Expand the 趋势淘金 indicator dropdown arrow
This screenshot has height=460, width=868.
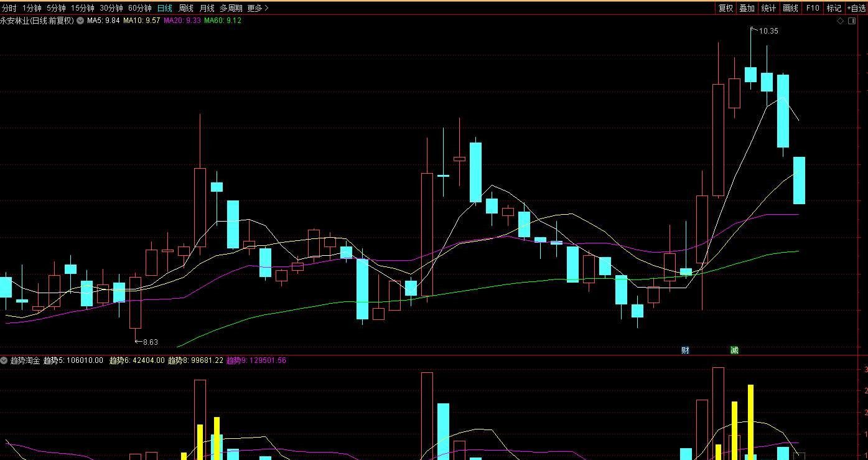[4, 360]
